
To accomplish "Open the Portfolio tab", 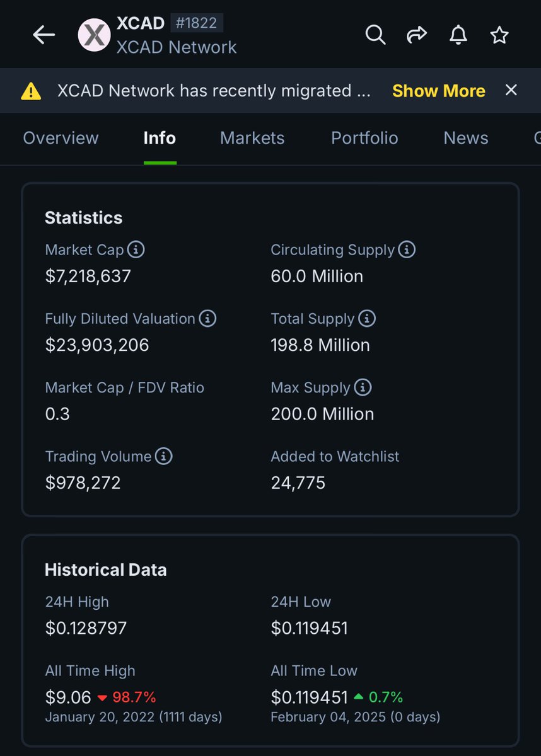I will point(364,138).
